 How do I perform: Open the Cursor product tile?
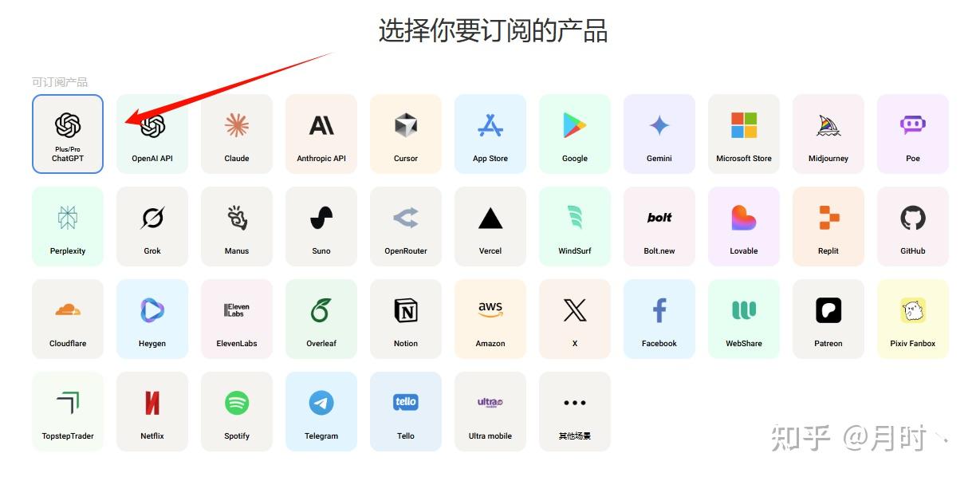(x=406, y=133)
